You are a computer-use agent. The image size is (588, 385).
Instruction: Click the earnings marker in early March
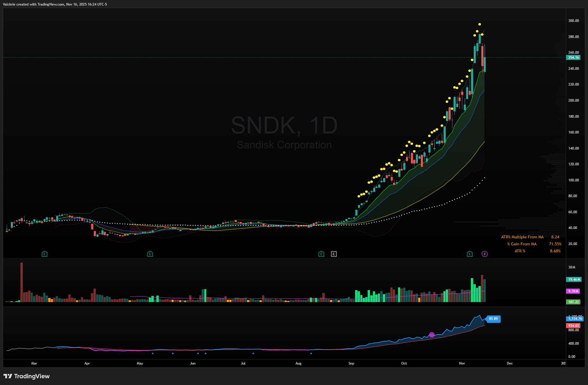coord(44,254)
